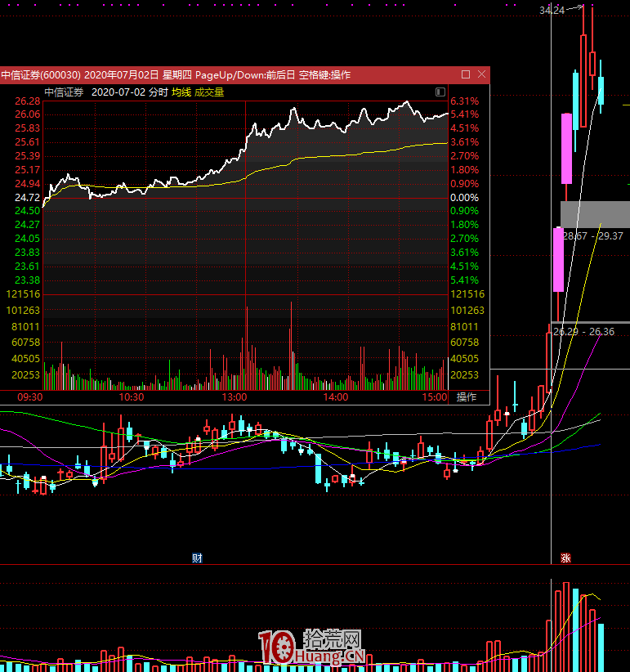Click the 26.28 top price axis label

pyautogui.click(x=28, y=101)
